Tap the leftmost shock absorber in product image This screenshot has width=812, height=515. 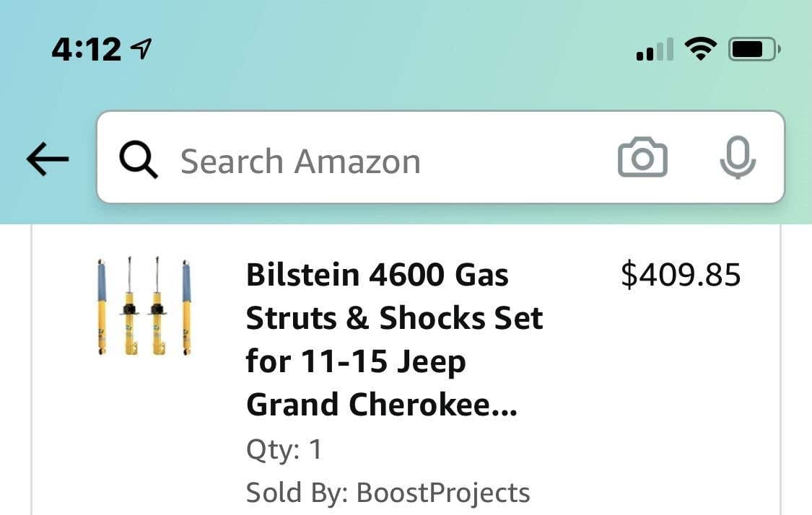(102, 307)
